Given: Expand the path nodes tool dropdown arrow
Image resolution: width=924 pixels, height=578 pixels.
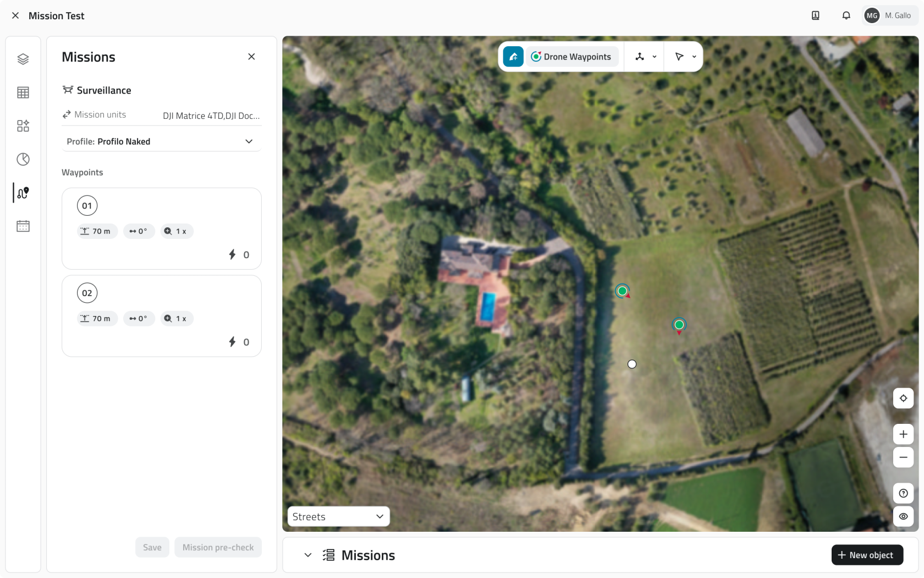Looking at the screenshot, I should pos(654,57).
